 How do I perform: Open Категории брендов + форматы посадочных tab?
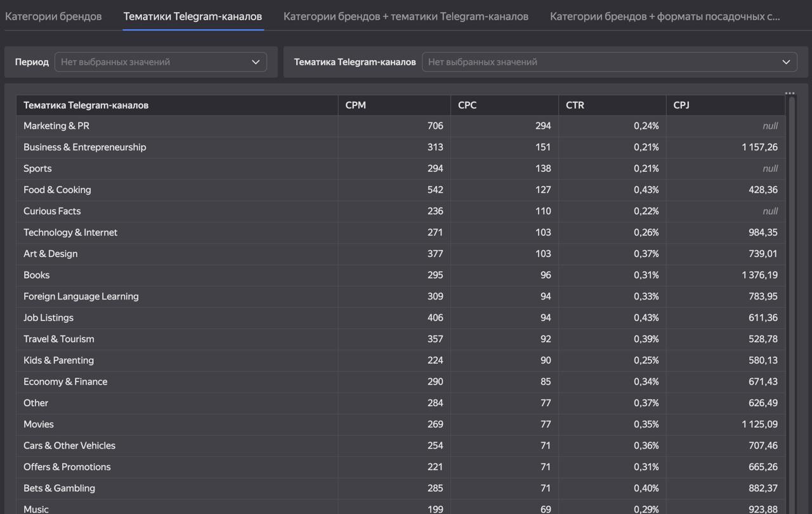click(x=664, y=16)
